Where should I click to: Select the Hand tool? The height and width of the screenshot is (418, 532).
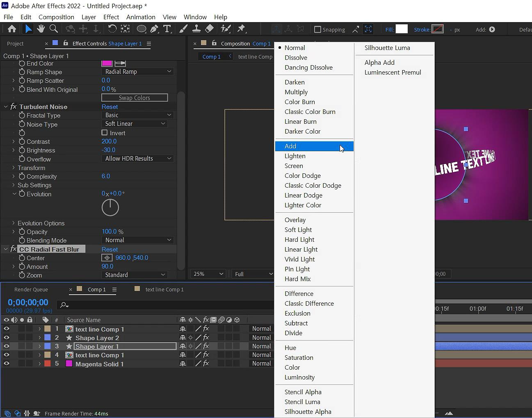pos(41,29)
